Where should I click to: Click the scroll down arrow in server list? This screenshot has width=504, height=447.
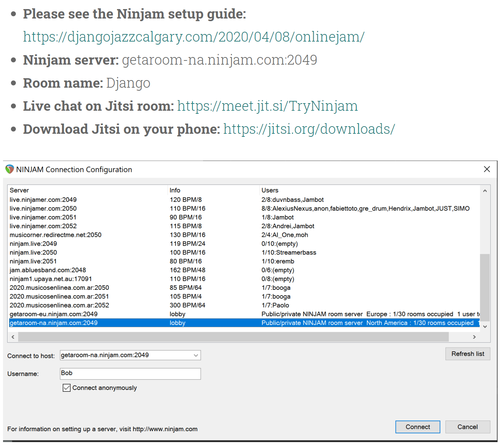click(485, 326)
